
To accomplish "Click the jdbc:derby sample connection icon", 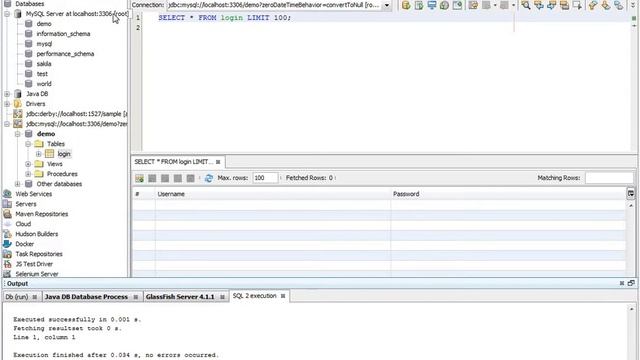I will tap(18, 114).
